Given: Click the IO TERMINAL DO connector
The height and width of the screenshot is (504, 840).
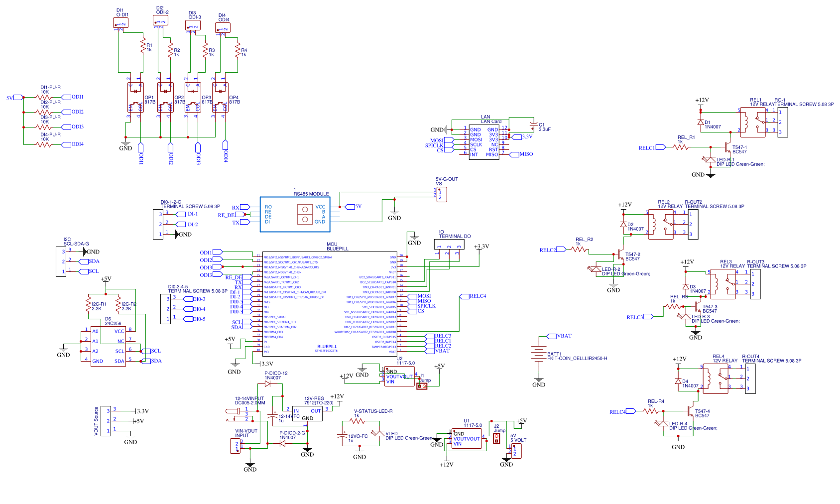Looking at the screenshot, I should [x=449, y=244].
